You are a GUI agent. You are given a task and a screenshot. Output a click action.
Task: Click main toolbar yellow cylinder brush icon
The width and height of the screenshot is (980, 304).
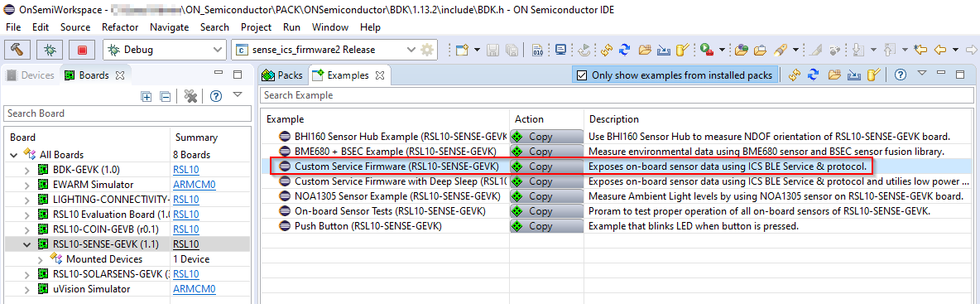click(683, 50)
